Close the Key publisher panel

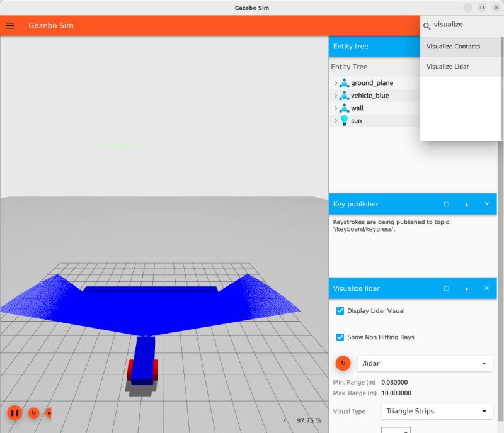point(486,204)
